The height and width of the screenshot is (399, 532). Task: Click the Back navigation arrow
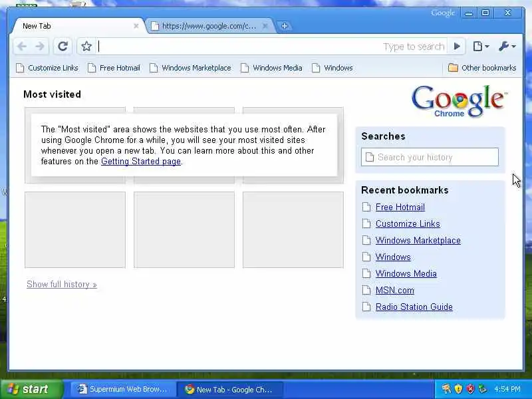[x=22, y=46]
